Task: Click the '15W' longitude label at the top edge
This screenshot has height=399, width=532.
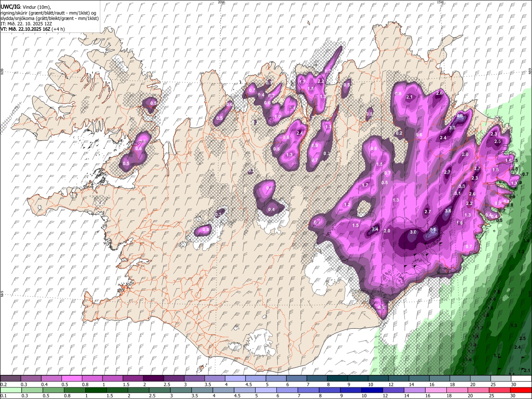Action: pyautogui.click(x=440, y=2)
